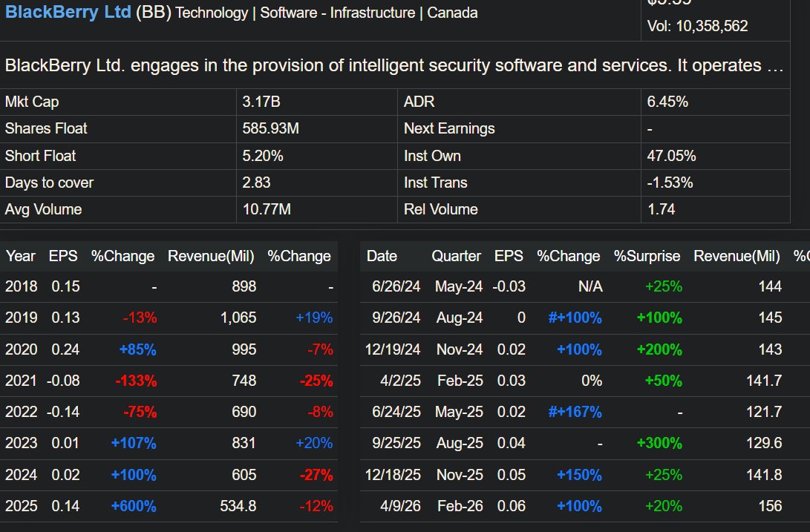Screen dimensions: 810x532
Task: Click the +50% surprise for Feb-25
Action: point(663,381)
